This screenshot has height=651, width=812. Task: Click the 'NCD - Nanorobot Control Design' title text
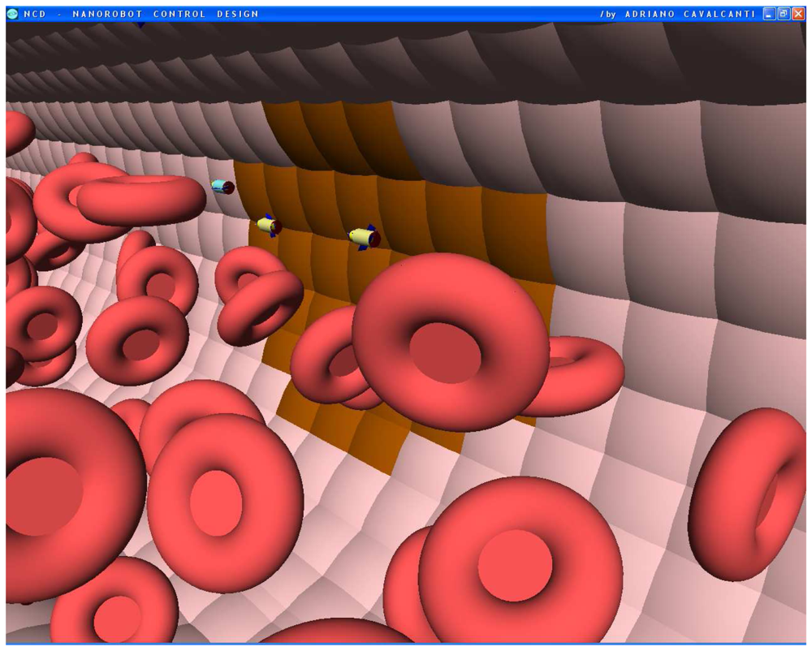[x=141, y=14]
